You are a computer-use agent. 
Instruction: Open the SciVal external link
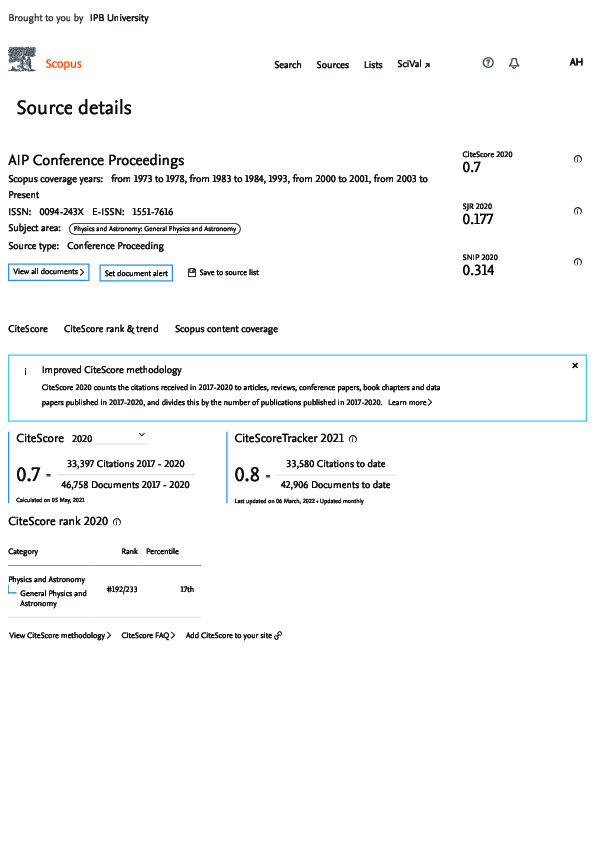click(413, 64)
